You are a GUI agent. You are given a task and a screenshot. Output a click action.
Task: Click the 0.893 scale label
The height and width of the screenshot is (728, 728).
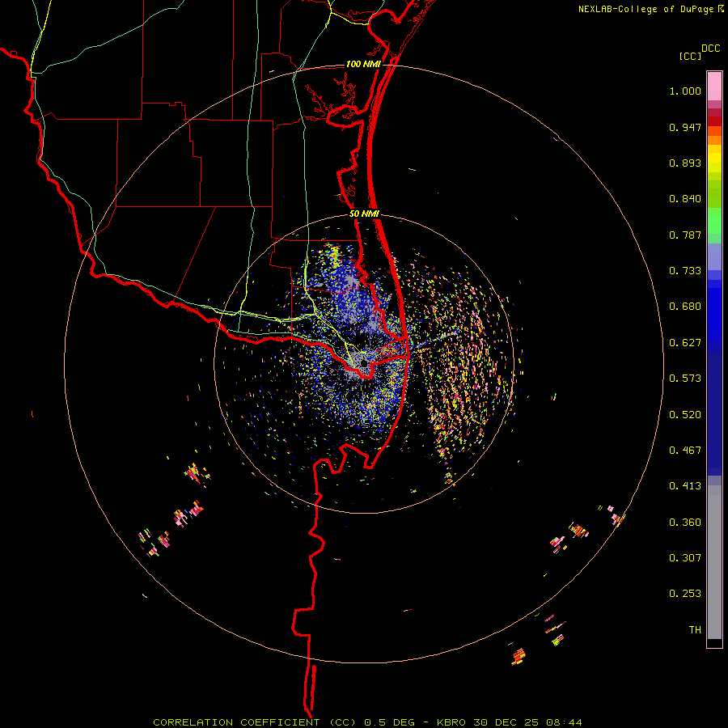pyautogui.click(x=685, y=163)
